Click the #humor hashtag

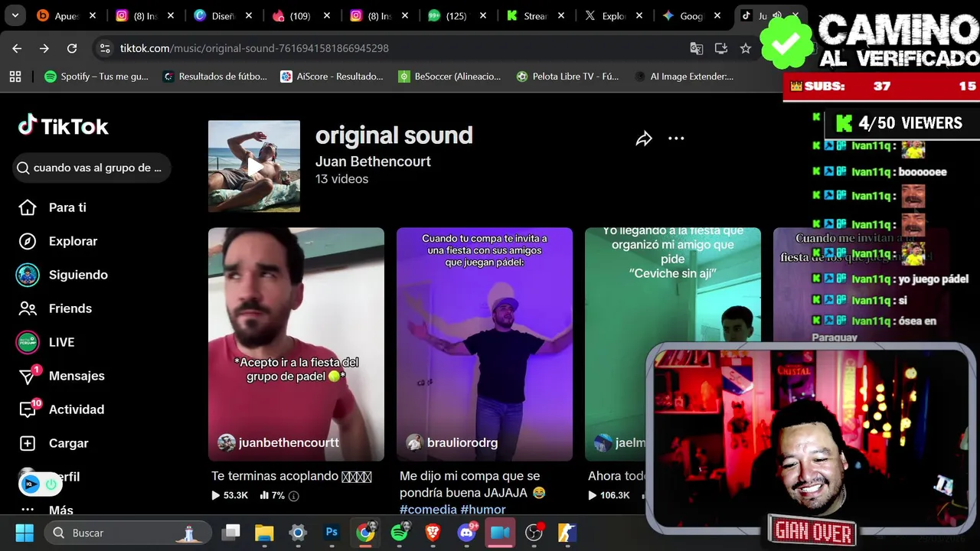[x=483, y=509]
